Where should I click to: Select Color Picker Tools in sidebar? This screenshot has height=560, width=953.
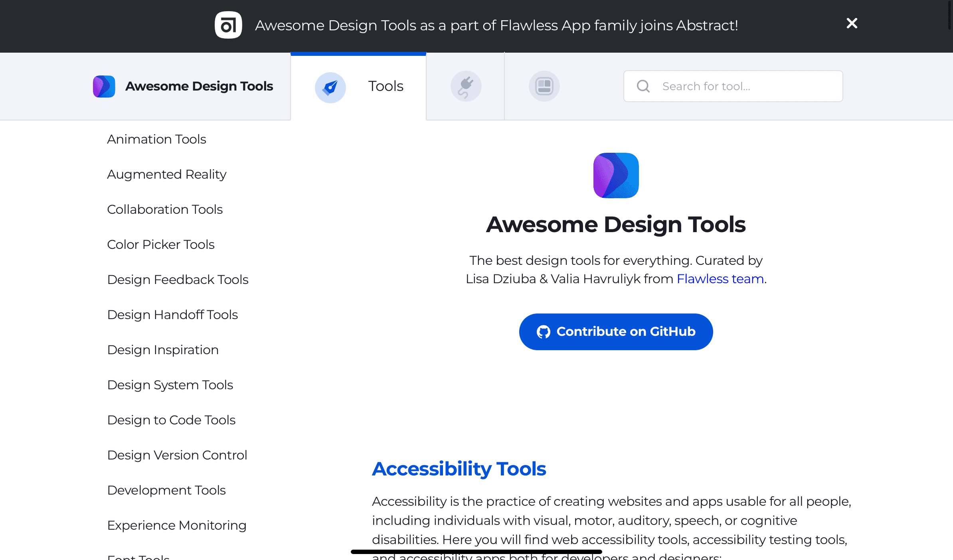pos(161,245)
